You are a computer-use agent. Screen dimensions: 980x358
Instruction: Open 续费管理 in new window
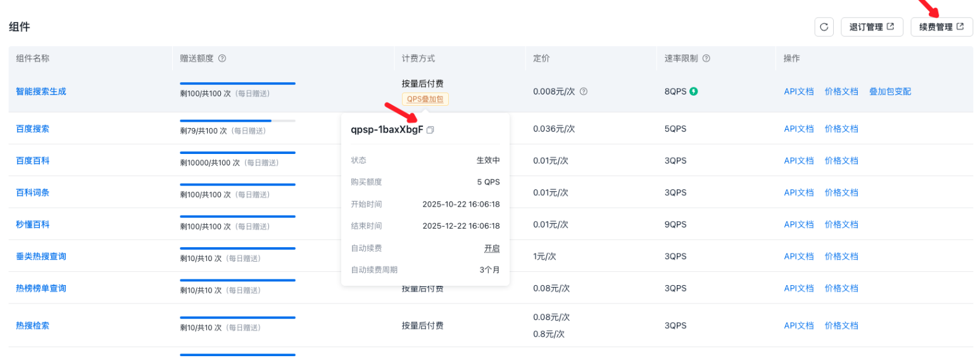pos(941,27)
